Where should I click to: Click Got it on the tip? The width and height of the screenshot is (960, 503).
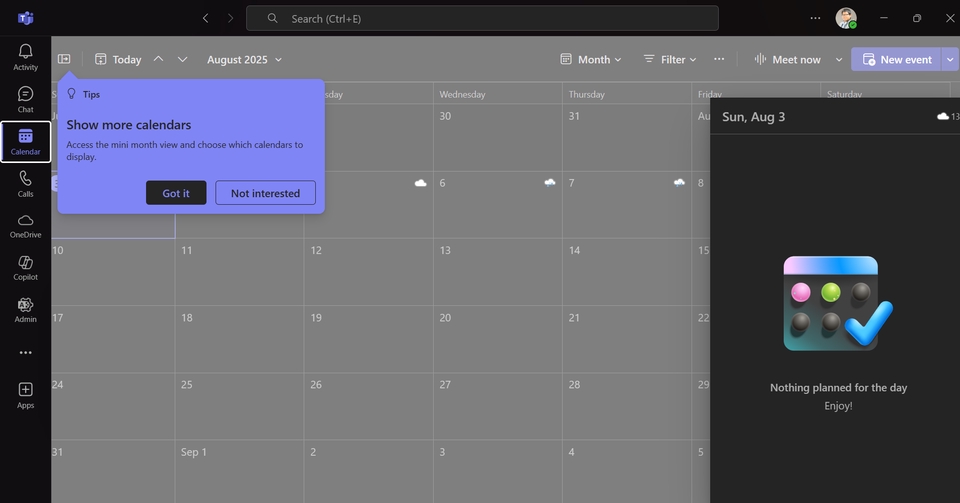176,193
